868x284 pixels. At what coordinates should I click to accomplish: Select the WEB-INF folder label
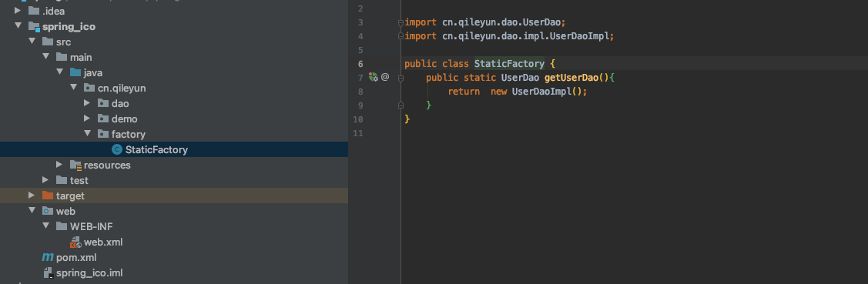[92, 226]
